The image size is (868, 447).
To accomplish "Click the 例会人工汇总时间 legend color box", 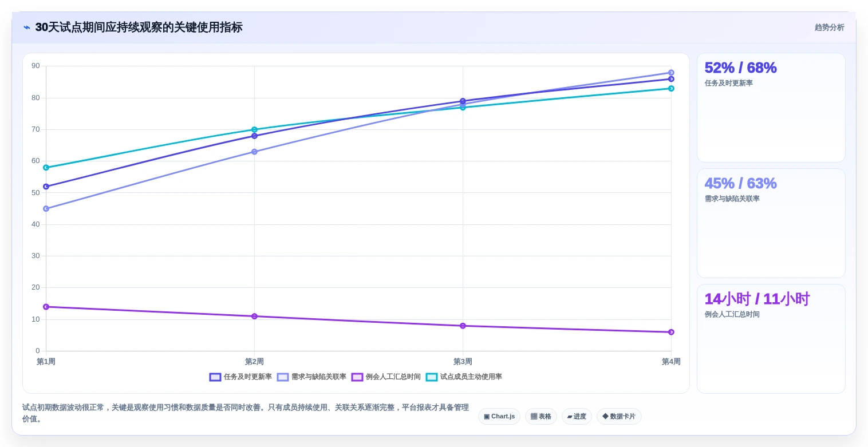I will (x=357, y=377).
